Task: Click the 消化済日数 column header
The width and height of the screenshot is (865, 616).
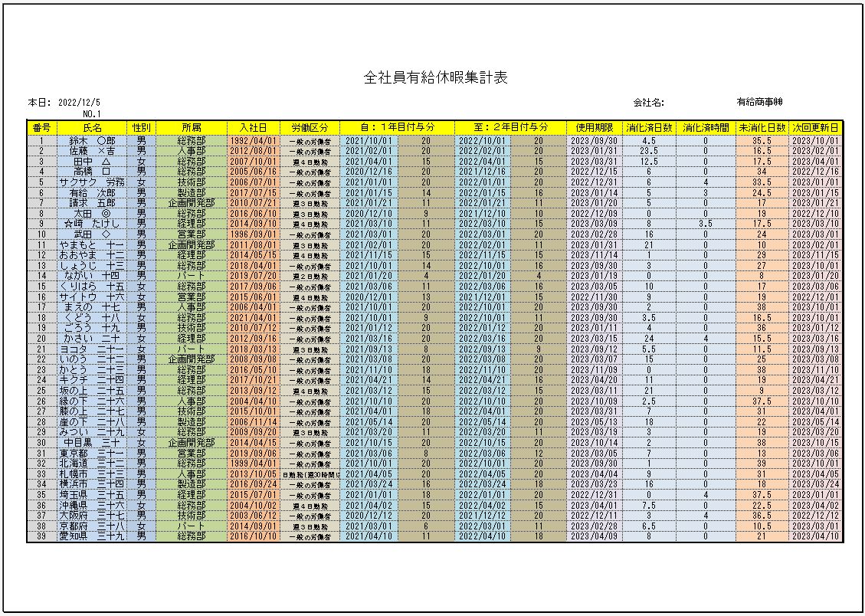Action: click(649, 127)
